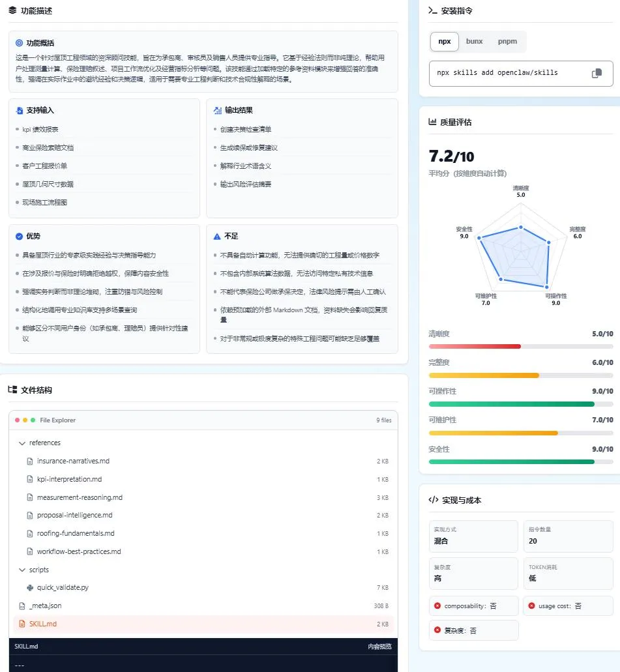
Task: Click the 7.2/10 average score
Action: point(451,156)
